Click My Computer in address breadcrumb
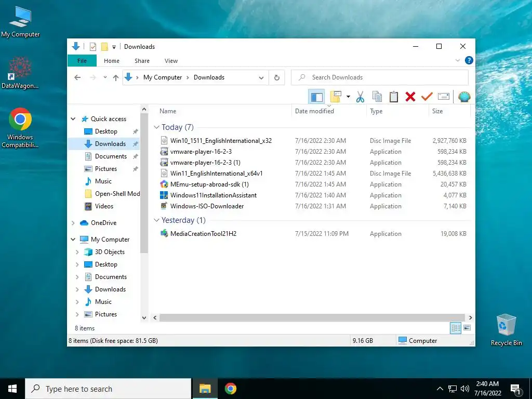532x399 pixels. 163,77
